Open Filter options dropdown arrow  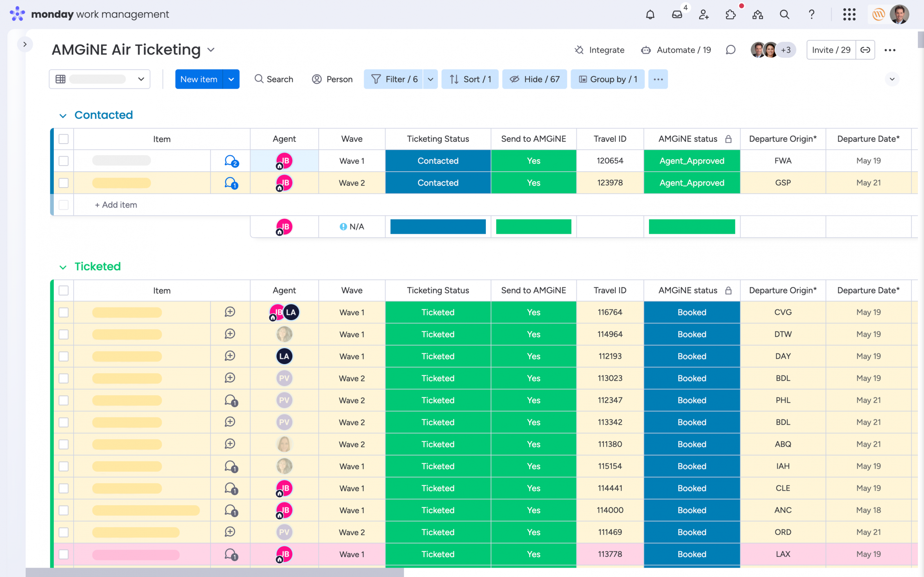pos(430,79)
